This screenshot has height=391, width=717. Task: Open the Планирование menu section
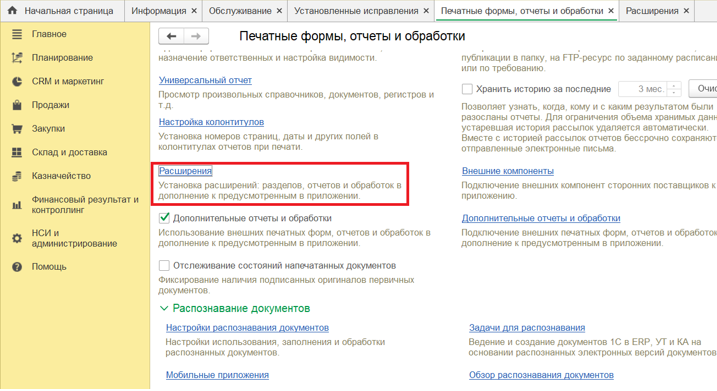coord(62,58)
